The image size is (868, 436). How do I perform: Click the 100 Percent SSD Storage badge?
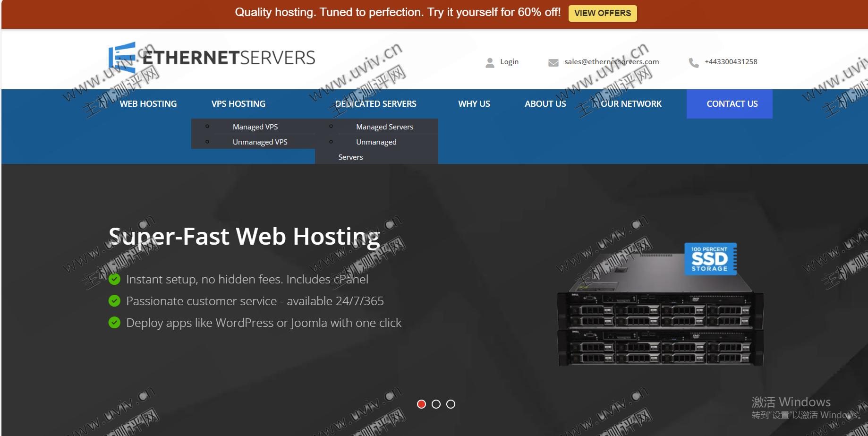[710, 259]
